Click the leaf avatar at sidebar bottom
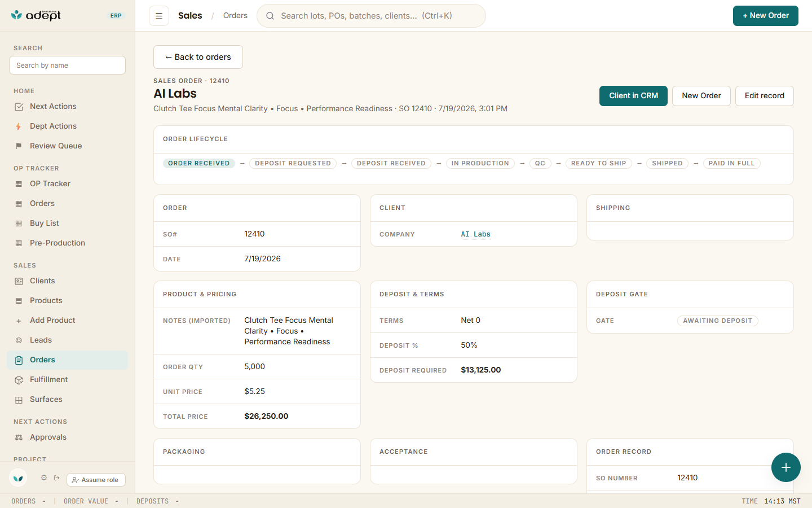812x508 pixels. (x=18, y=478)
